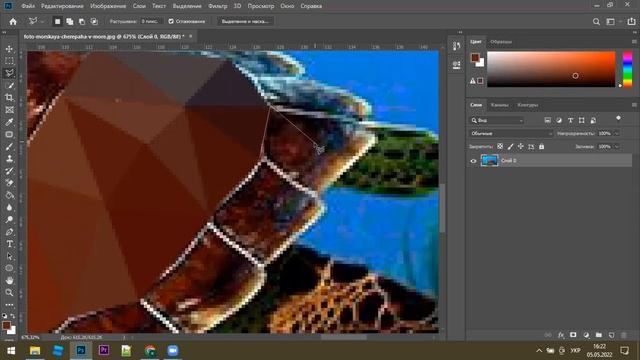This screenshot has width=640, height=360.
Task: Open the Файл menu
Action: pyautogui.click(x=28, y=6)
